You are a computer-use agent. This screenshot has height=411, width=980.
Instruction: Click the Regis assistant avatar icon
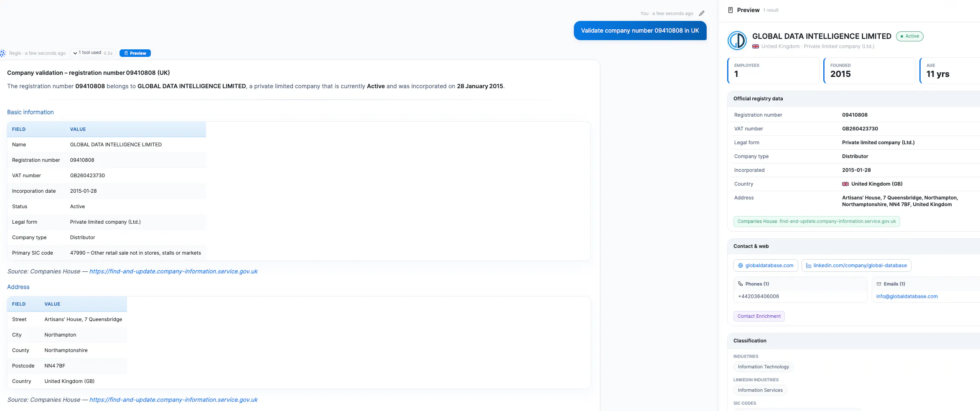pyautogui.click(x=3, y=53)
